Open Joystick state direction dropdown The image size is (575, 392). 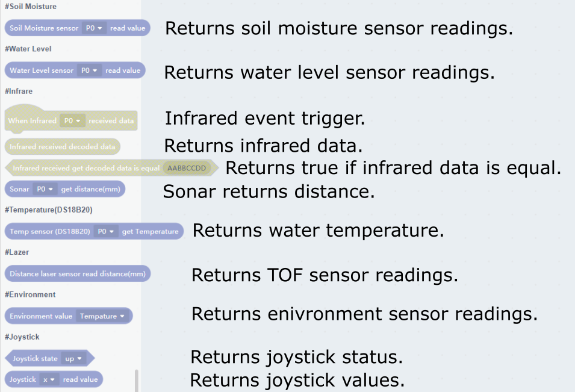(x=75, y=358)
